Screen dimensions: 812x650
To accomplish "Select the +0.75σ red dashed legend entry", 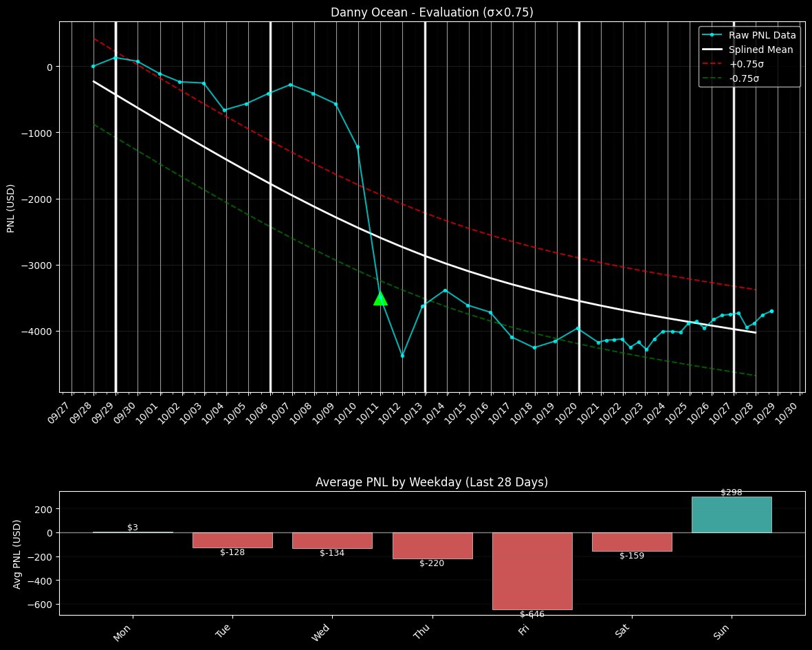I will click(746, 64).
